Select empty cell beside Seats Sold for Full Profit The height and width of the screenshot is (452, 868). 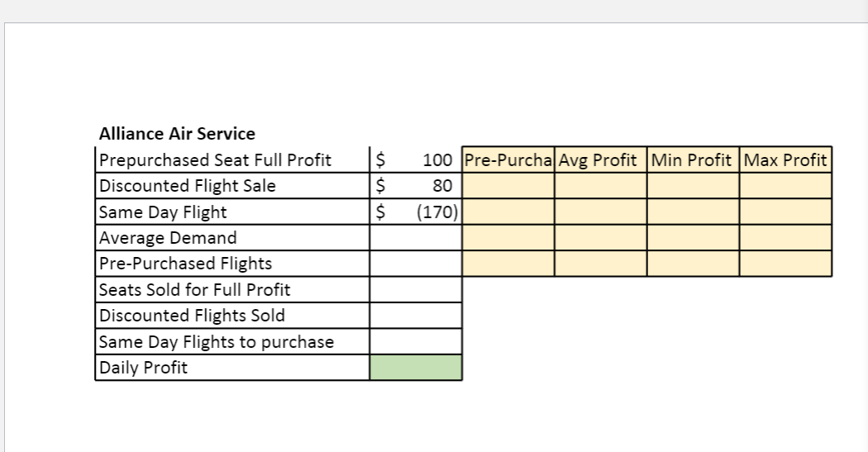416,290
